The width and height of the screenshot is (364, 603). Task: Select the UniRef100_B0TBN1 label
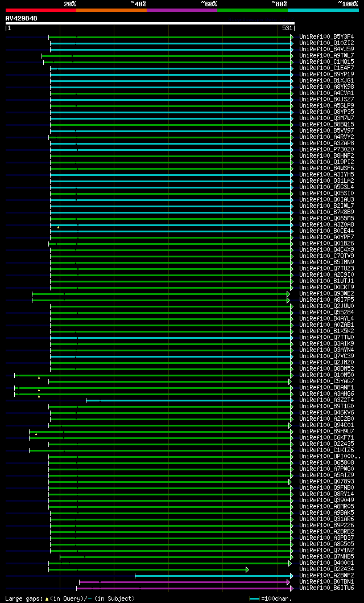(327, 582)
